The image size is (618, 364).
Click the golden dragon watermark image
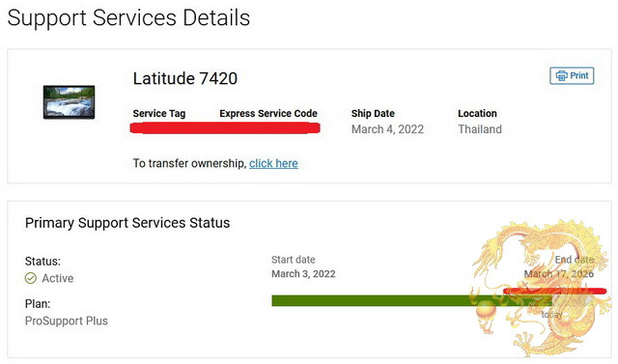click(x=540, y=288)
